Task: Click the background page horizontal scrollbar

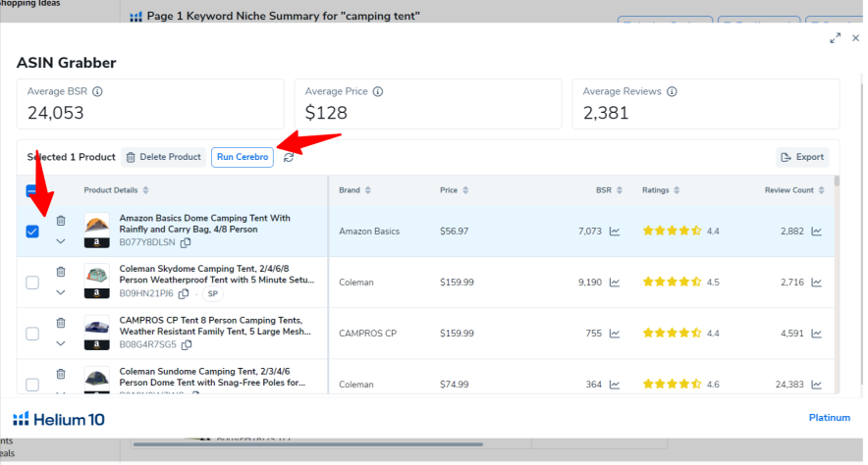Action: pos(307,444)
